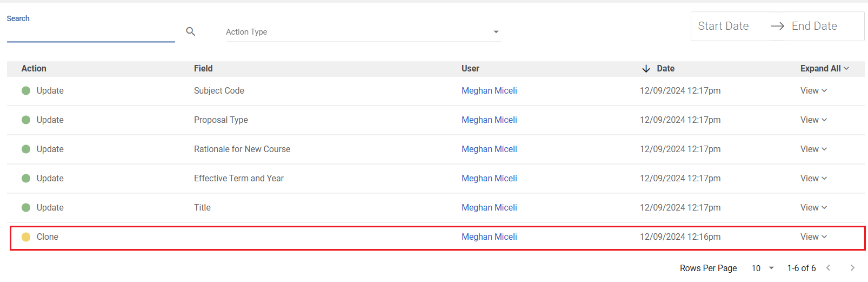Click the search magnifier icon
868x282 pixels.
tap(190, 31)
